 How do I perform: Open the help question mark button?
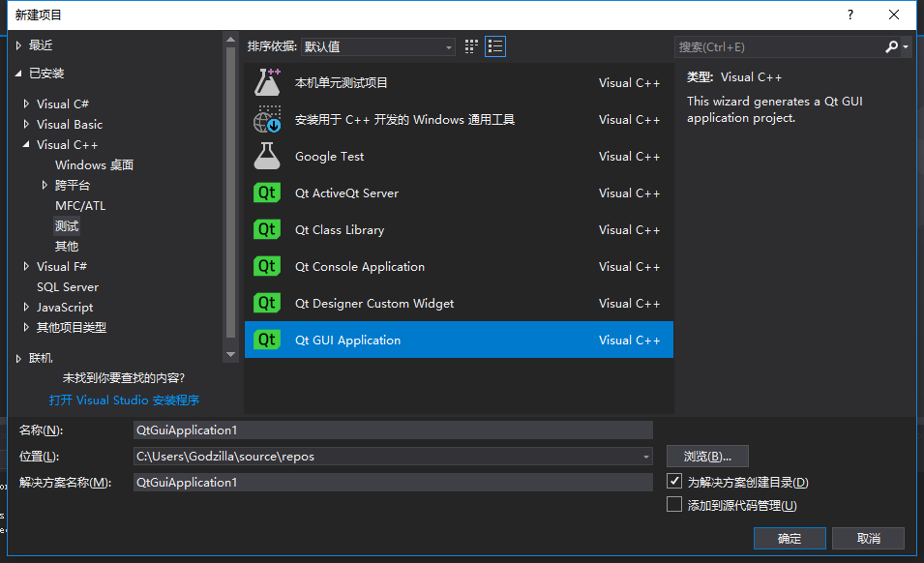coord(849,15)
